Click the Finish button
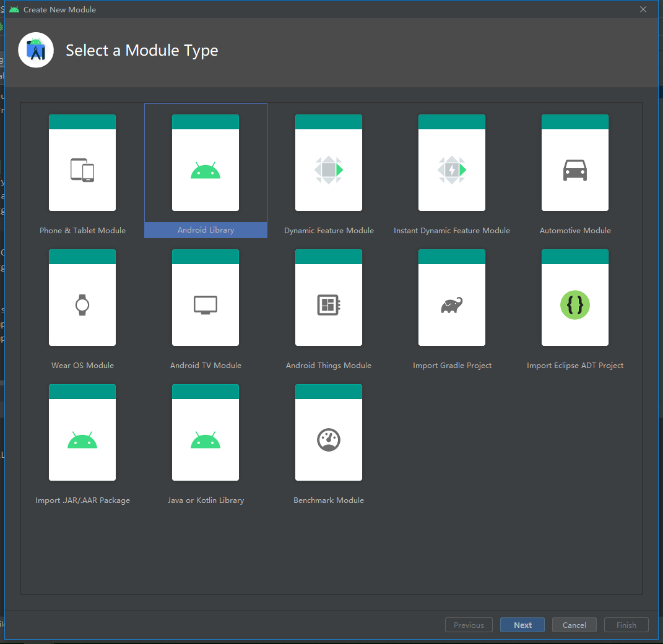Screen dimensions: 663x644 (626, 625)
